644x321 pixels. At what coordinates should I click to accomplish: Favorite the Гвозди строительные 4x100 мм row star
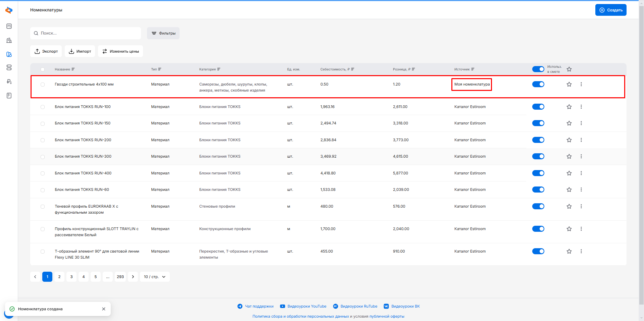(569, 85)
